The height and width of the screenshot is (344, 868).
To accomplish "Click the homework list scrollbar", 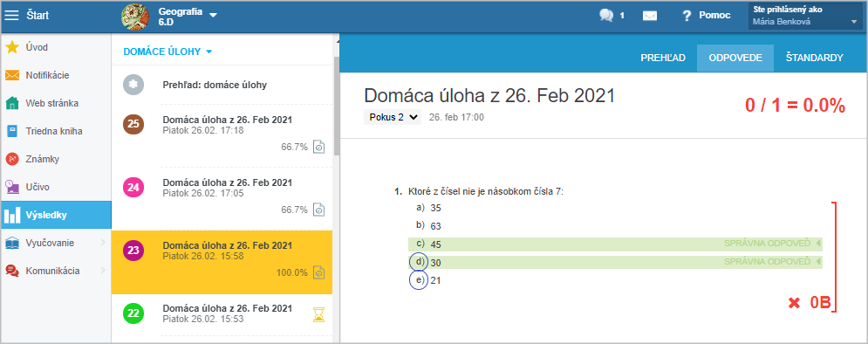I will click(336, 106).
